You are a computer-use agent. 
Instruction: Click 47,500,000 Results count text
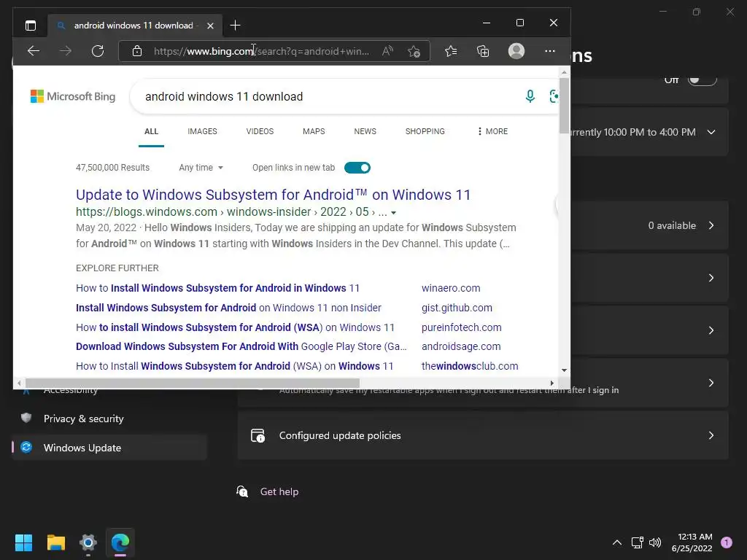tap(112, 168)
